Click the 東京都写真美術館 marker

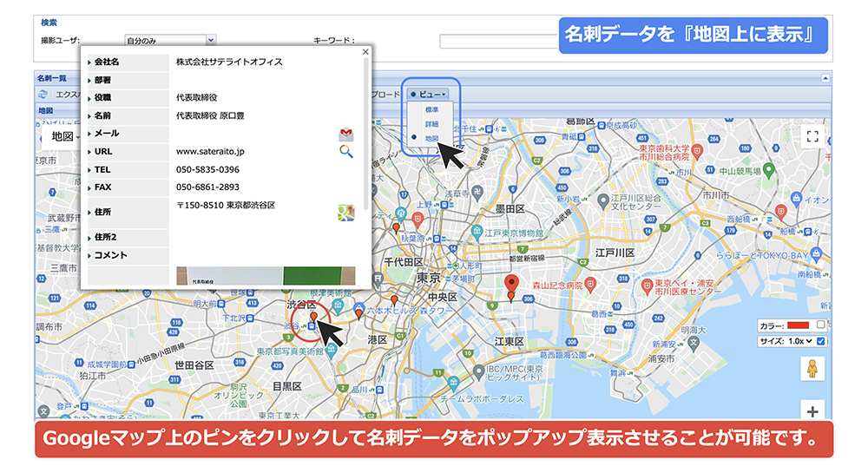click(x=331, y=351)
